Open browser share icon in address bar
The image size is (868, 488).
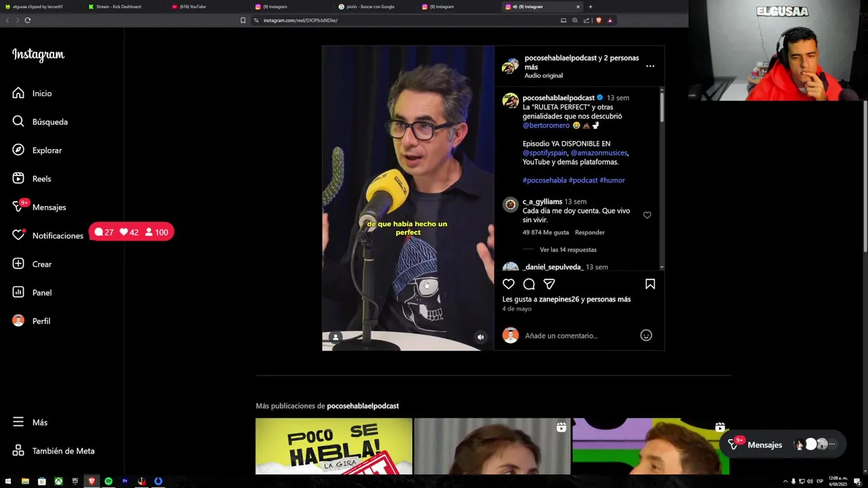pyautogui.click(x=587, y=20)
